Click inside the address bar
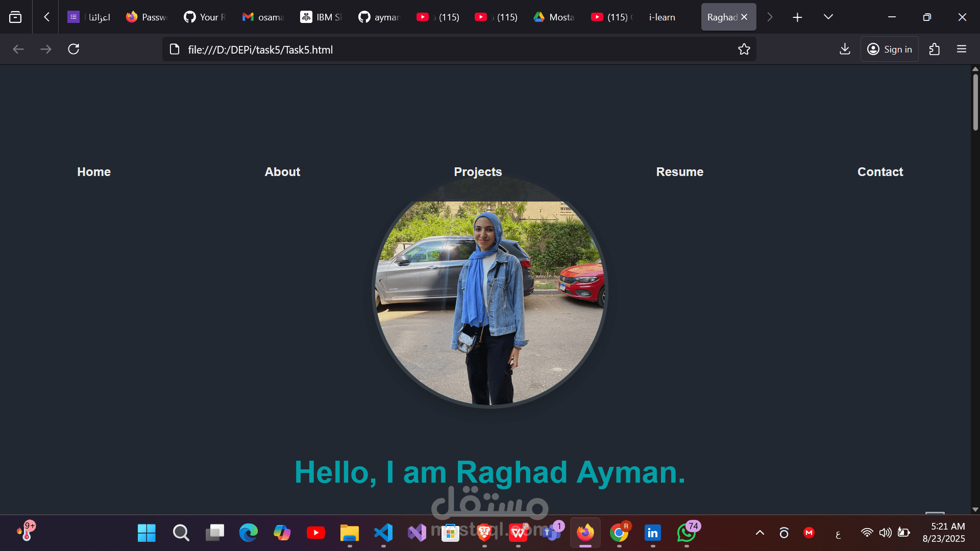The image size is (980, 551). [459, 49]
